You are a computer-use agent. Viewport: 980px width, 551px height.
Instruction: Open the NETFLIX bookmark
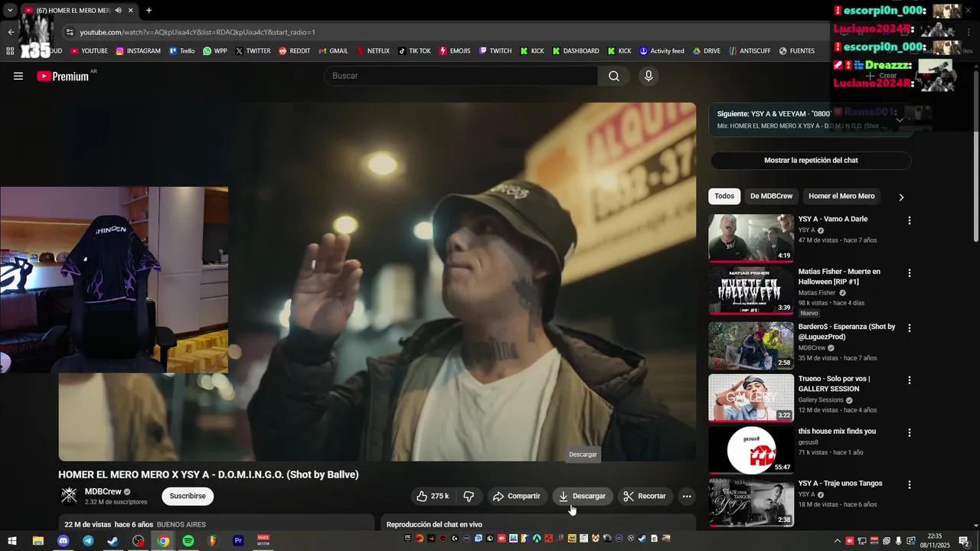click(x=373, y=51)
